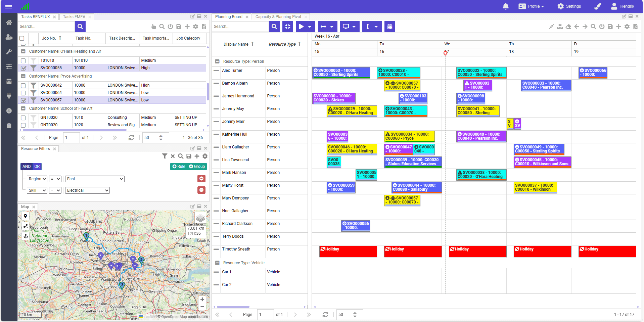Viewport: 644px width, 322px height.
Task: Export the Planning Board to PDF
Action: click(635, 27)
